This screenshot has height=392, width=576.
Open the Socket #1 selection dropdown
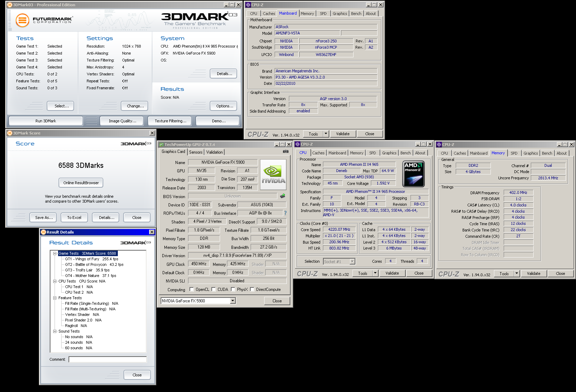[352, 261]
